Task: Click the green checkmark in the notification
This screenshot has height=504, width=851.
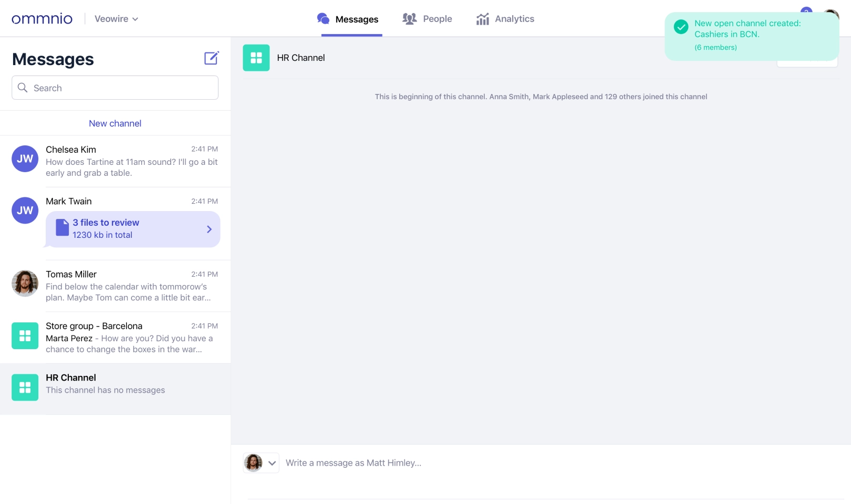Action: (x=681, y=27)
